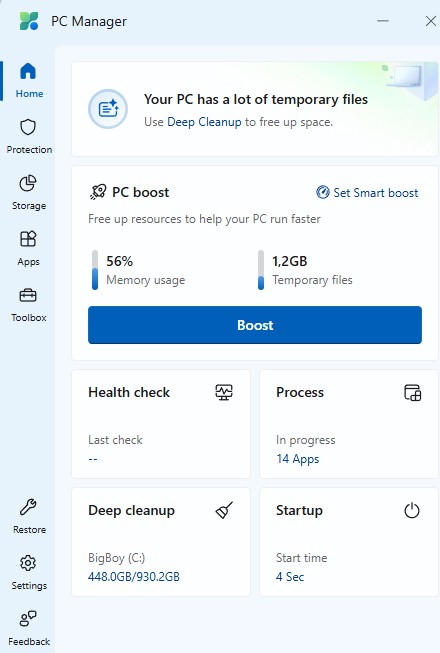Click the 56% memory usage value
This screenshot has width=440, height=653.
point(119,261)
